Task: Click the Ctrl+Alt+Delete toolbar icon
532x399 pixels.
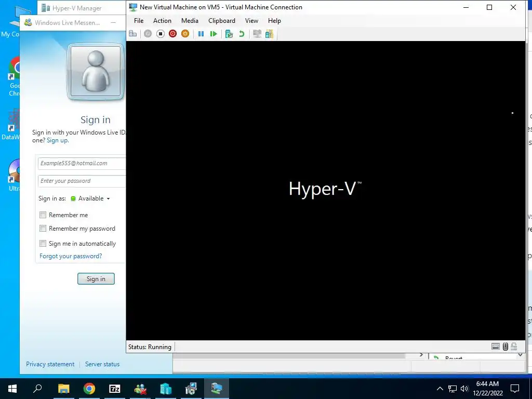Action: click(x=133, y=34)
